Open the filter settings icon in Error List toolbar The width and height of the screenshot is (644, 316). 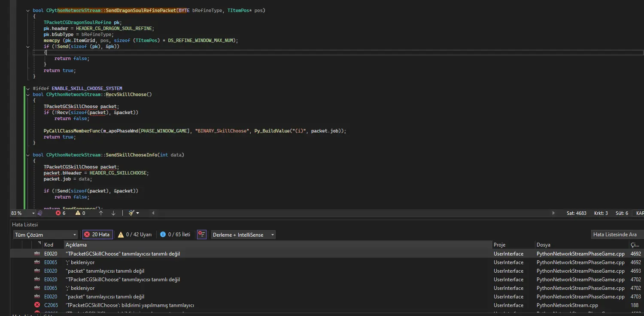coord(202,235)
